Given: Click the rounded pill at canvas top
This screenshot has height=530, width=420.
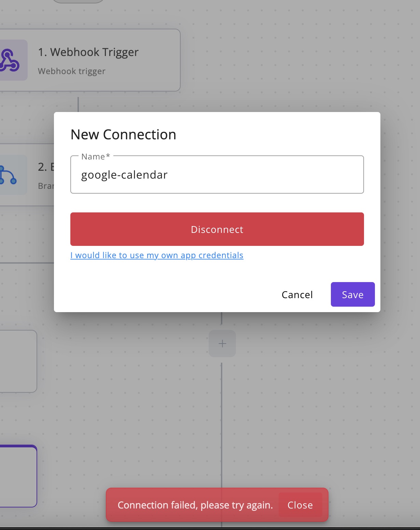Looking at the screenshot, I should click(x=78, y=1).
